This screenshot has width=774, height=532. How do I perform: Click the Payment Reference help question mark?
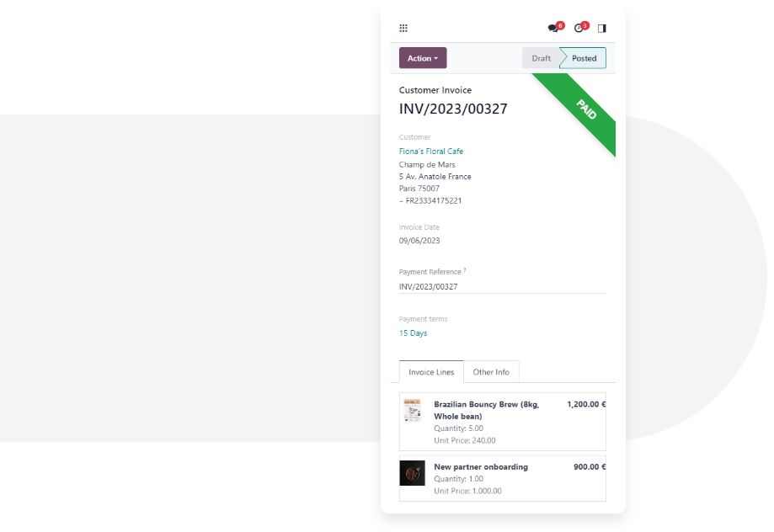point(465,270)
